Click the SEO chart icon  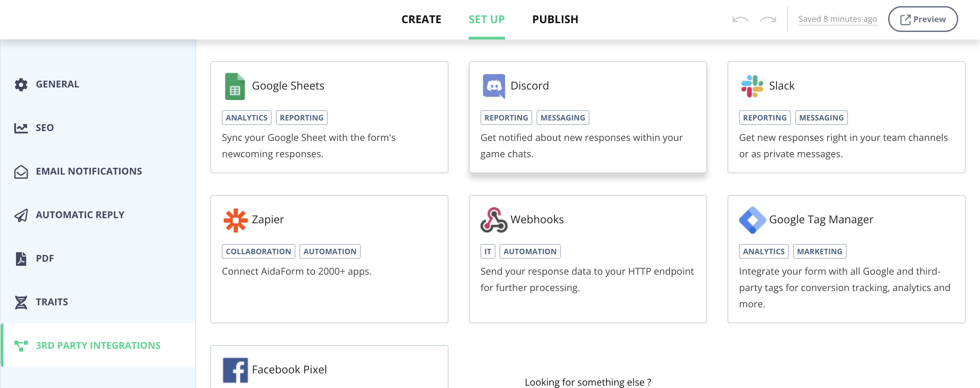coord(21,128)
